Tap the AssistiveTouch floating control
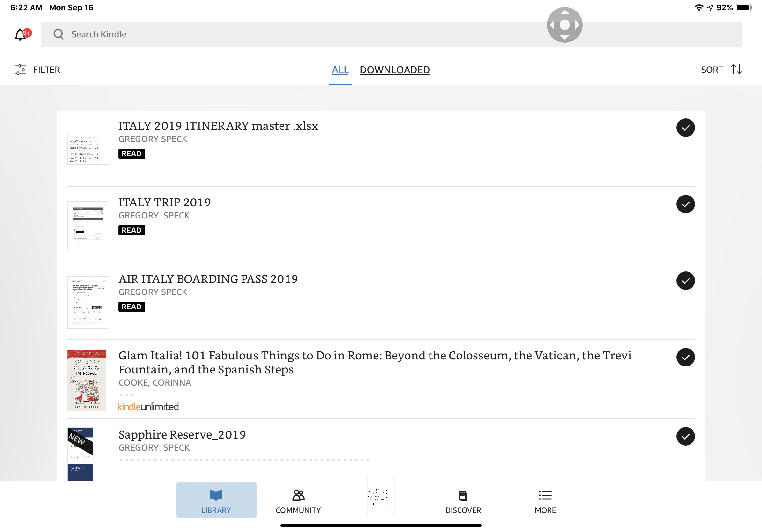762x532 pixels. [x=564, y=25]
